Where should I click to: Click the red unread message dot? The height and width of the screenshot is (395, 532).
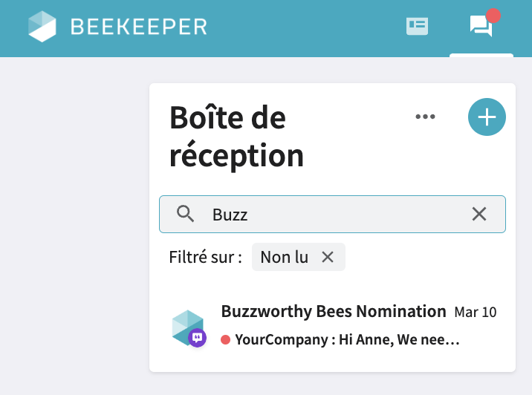click(225, 340)
